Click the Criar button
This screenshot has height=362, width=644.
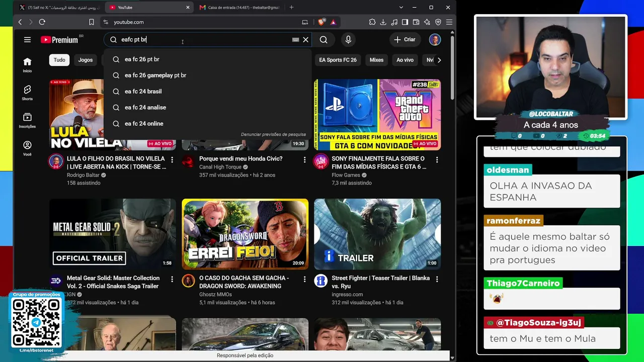click(x=405, y=40)
